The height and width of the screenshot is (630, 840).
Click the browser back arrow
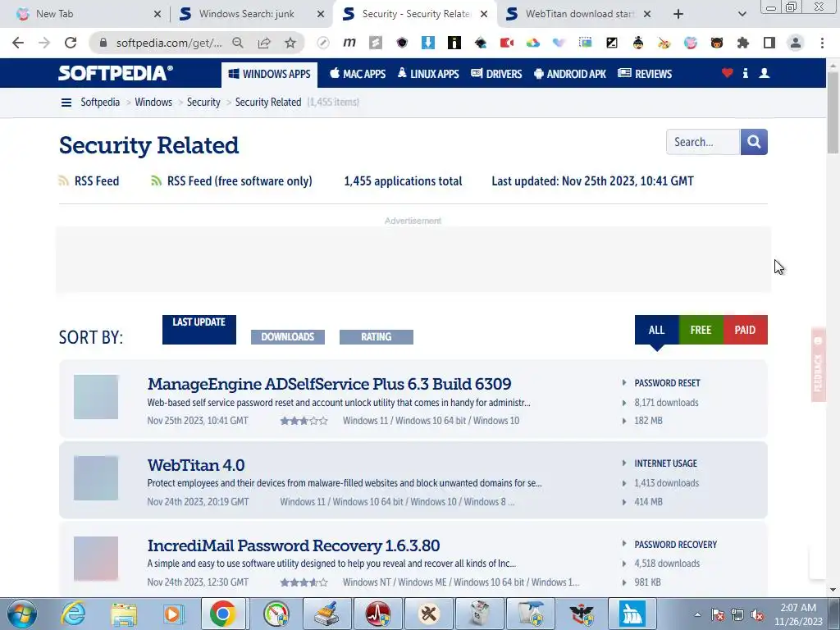click(x=18, y=43)
